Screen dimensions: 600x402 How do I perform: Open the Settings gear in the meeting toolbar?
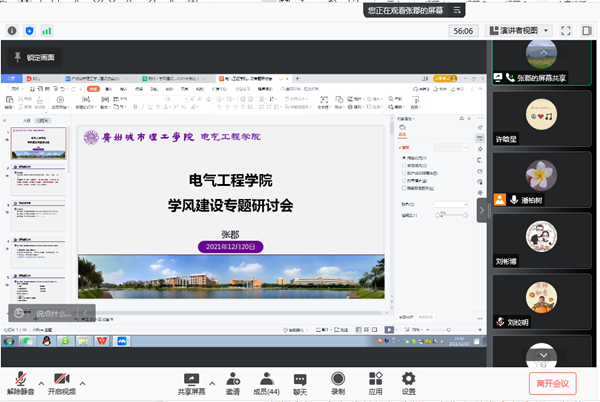[x=408, y=378]
